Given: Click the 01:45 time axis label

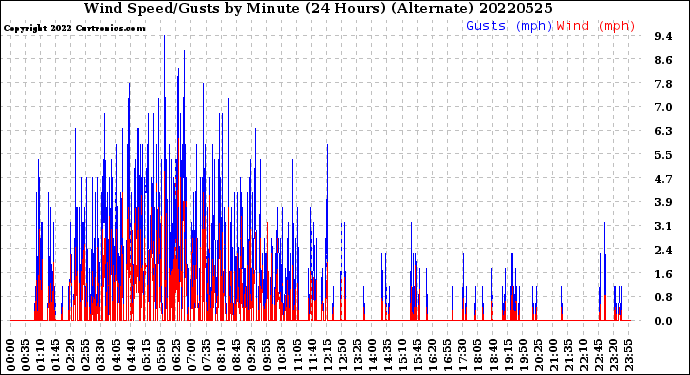Looking at the screenshot, I should pos(55,355).
